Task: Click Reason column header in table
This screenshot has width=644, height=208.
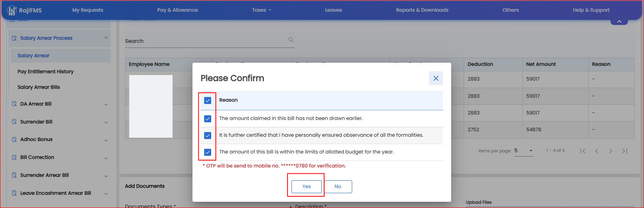Action: click(601, 64)
